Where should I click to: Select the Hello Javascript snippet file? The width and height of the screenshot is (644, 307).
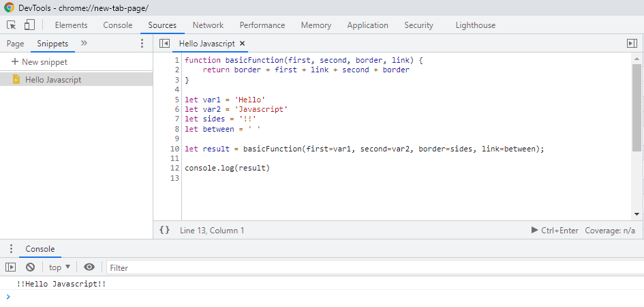click(x=53, y=80)
